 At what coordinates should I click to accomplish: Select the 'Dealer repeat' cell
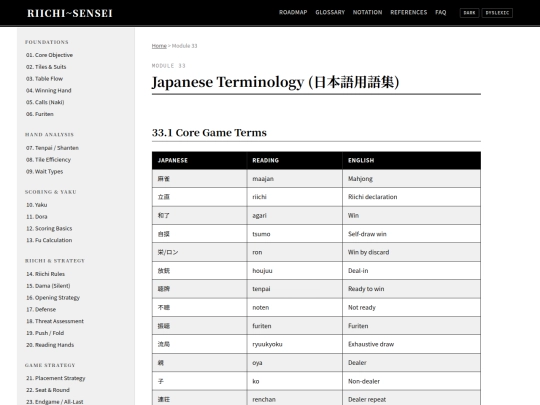412,398
